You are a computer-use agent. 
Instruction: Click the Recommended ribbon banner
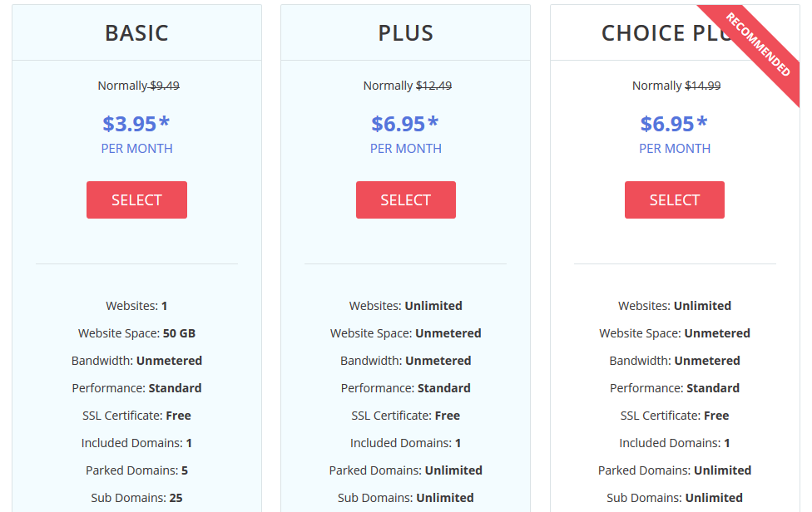[x=758, y=45]
